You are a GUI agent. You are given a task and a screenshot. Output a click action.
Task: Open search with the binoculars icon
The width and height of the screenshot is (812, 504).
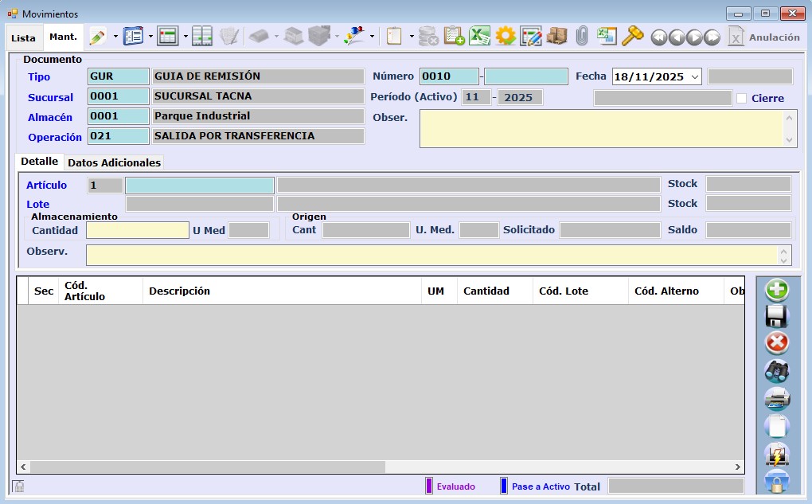(776, 370)
